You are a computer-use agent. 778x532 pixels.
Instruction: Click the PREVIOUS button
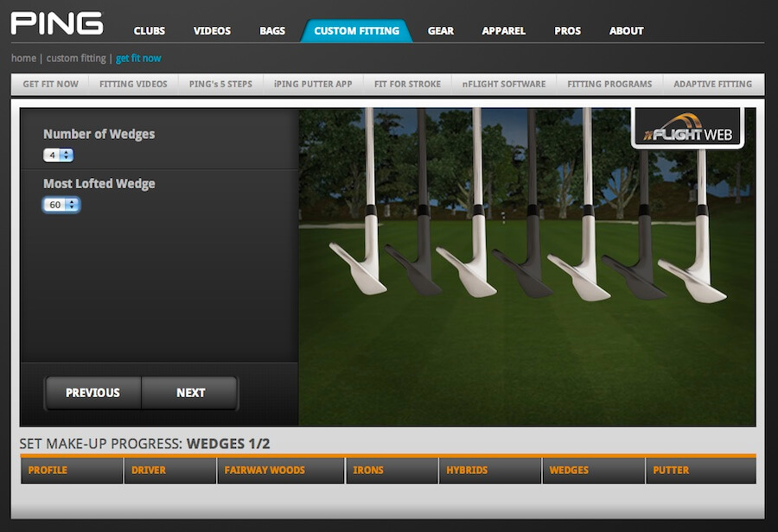point(92,392)
